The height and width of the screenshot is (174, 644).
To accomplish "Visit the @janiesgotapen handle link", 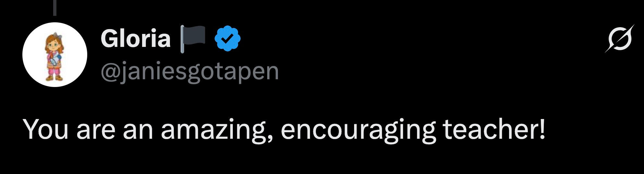I will pyautogui.click(x=190, y=72).
